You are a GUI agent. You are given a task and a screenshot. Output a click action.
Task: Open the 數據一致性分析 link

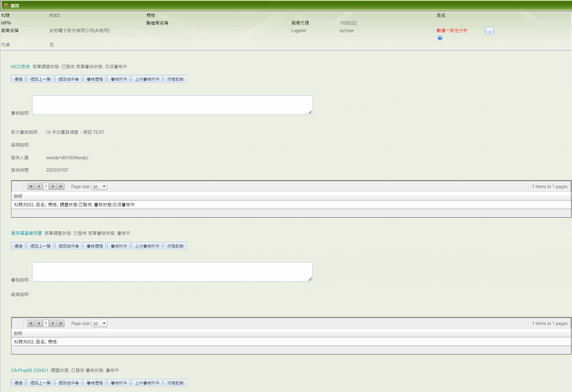[x=452, y=30]
